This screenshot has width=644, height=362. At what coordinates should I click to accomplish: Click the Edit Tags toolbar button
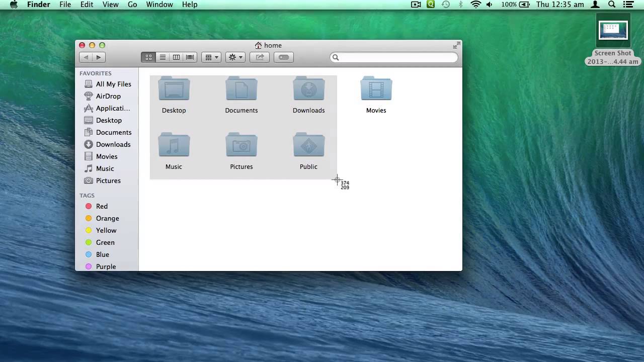point(284,57)
